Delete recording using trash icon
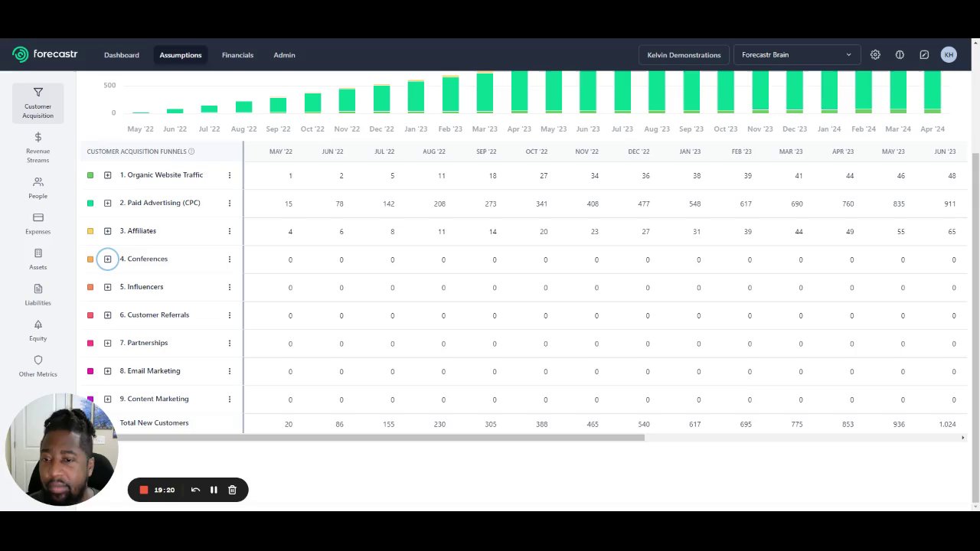 232,490
